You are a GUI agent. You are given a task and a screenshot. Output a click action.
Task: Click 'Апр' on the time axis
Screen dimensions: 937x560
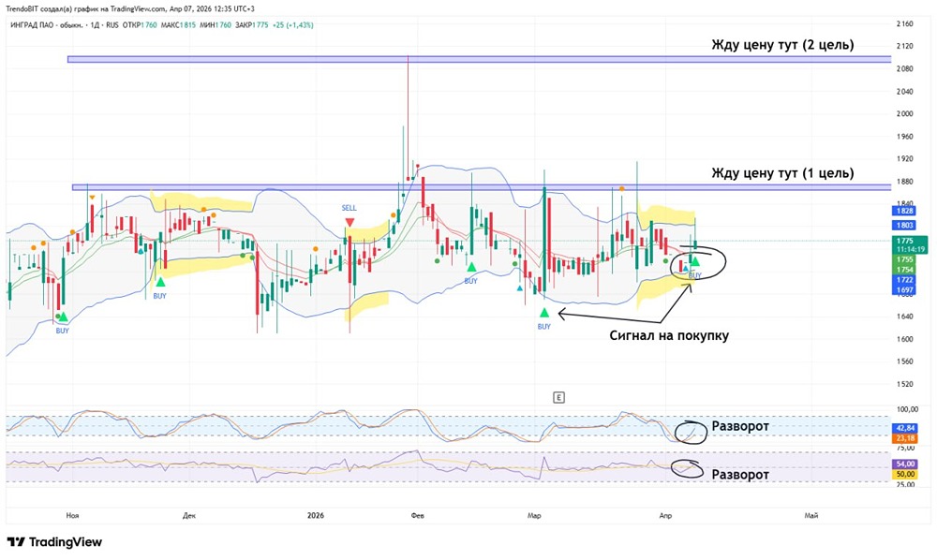[664, 515]
